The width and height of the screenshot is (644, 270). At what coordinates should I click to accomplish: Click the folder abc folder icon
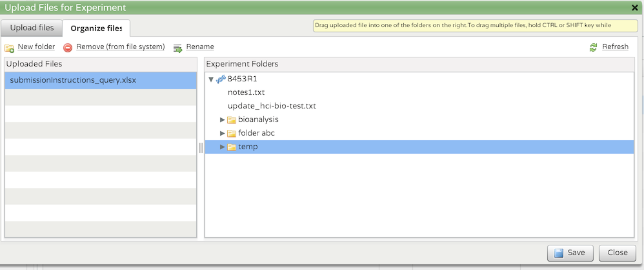[232, 134]
